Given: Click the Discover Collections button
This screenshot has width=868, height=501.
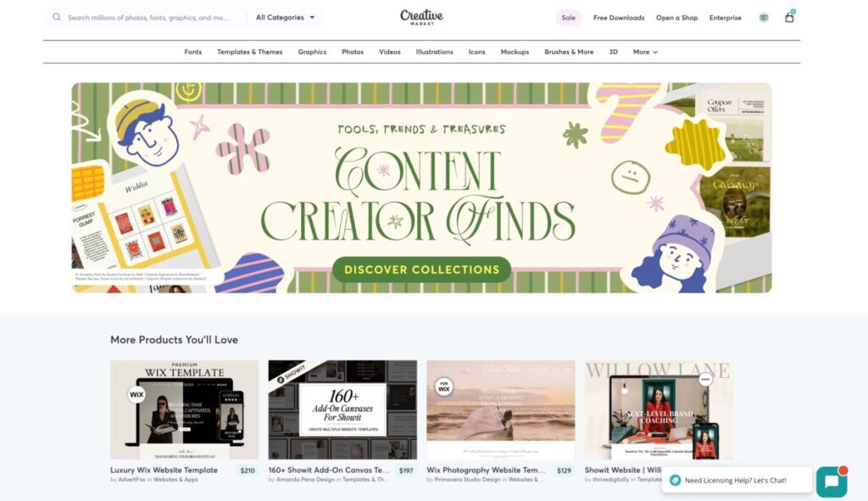Looking at the screenshot, I should [422, 270].
